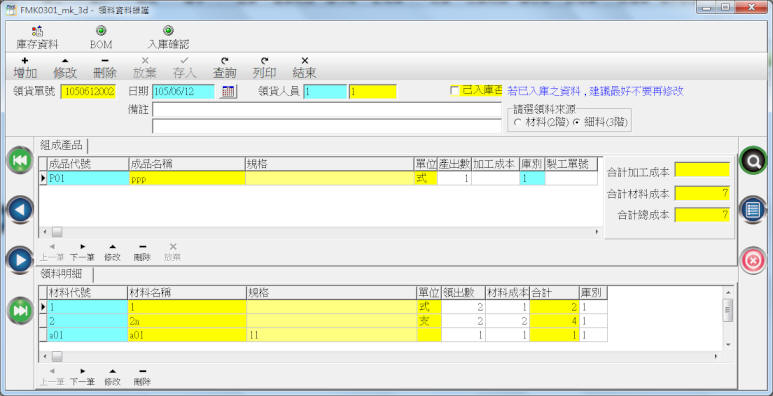773x396 pixels.
Task: Toggle the 已入庫否 checkbox
Action: click(454, 91)
